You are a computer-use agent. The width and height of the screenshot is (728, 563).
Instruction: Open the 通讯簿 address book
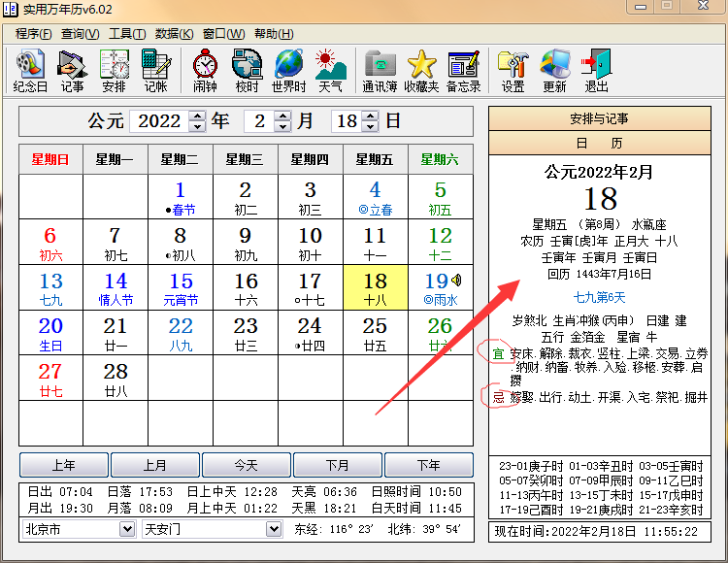[380, 70]
